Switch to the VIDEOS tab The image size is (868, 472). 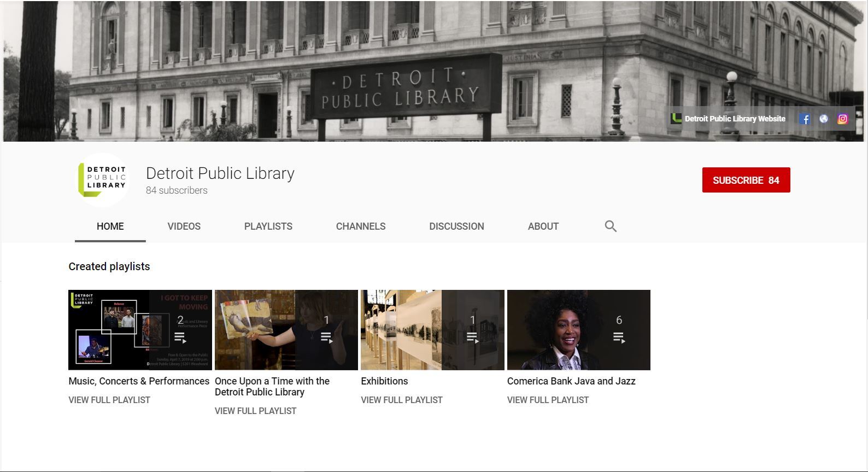click(184, 226)
